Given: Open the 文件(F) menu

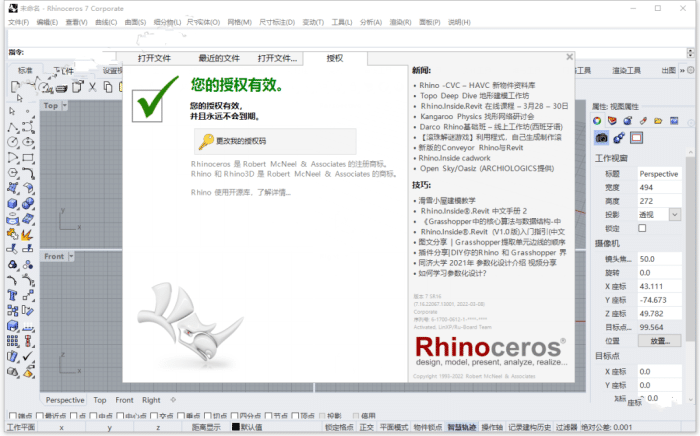Looking at the screenshot, I should [18, 22].
